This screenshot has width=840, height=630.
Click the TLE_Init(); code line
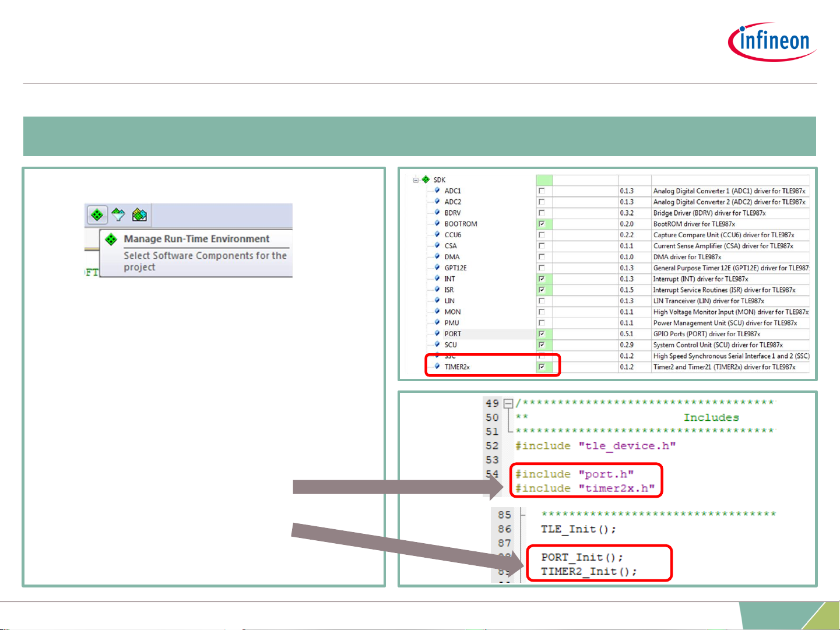coord(578,529)
